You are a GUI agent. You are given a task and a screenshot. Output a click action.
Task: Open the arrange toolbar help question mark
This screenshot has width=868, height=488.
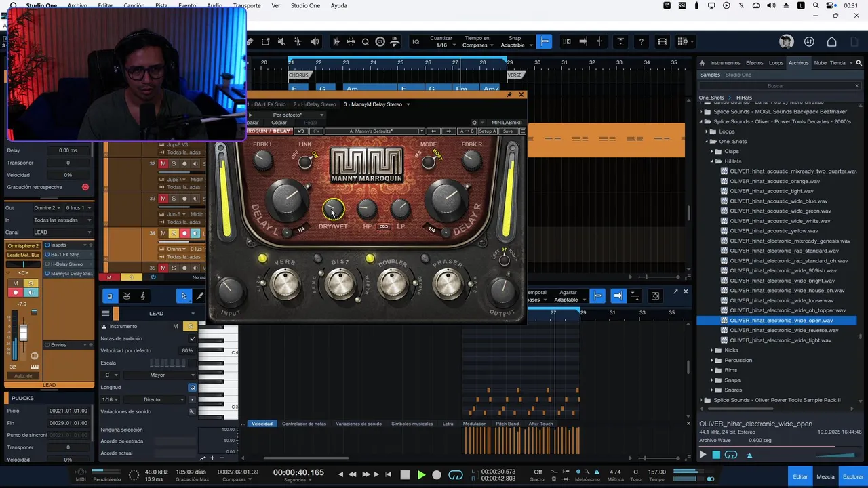641,42
